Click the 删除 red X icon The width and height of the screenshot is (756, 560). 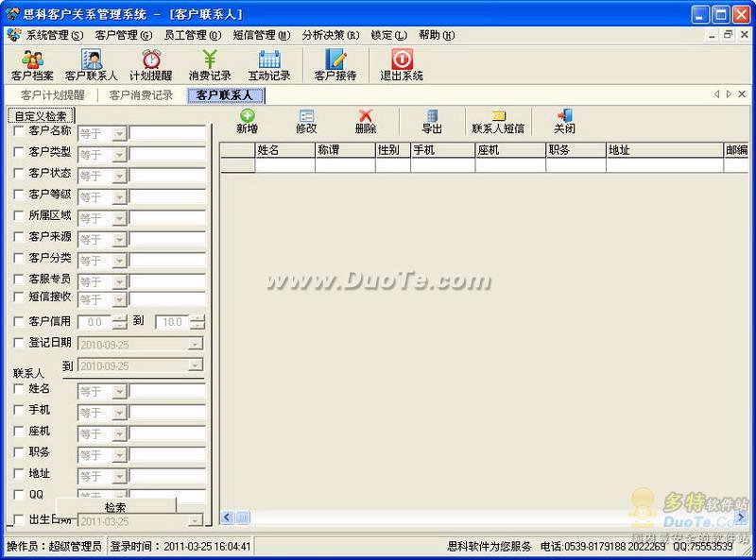pyautogui.click(x=365, y=121)
